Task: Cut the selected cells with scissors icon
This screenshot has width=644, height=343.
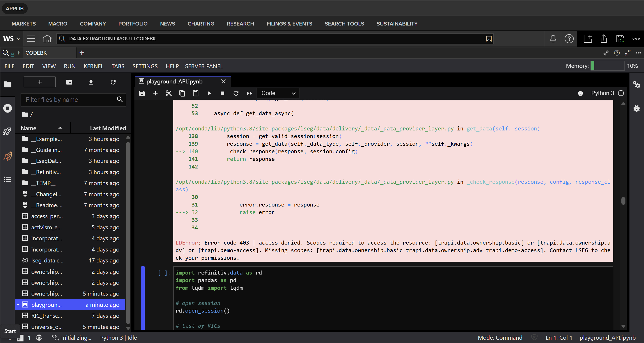Action: pos(169,93)
